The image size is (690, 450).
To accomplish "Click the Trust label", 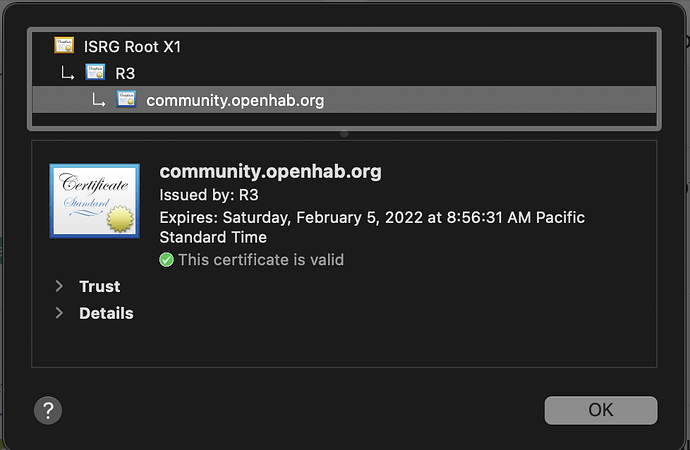I will pyautogui.click(x=100, y=287).
